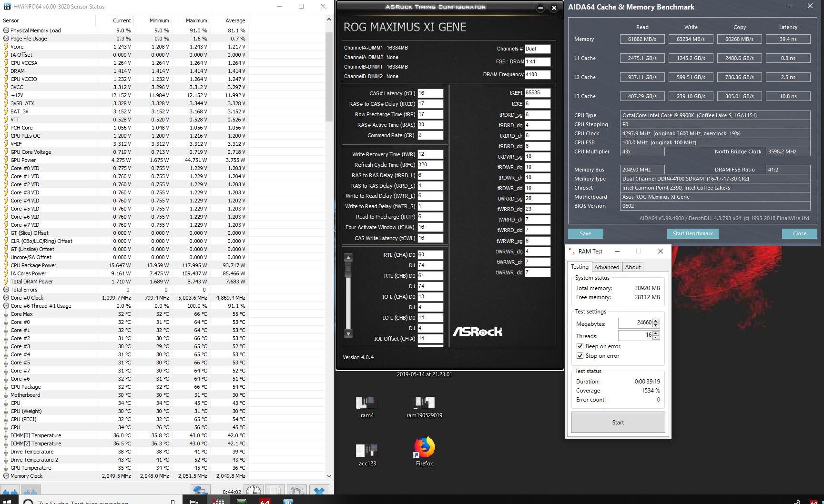Click Start in the RAM Test window
The image size is (824, 504).
pyautogui.click(x=618, y=423)
